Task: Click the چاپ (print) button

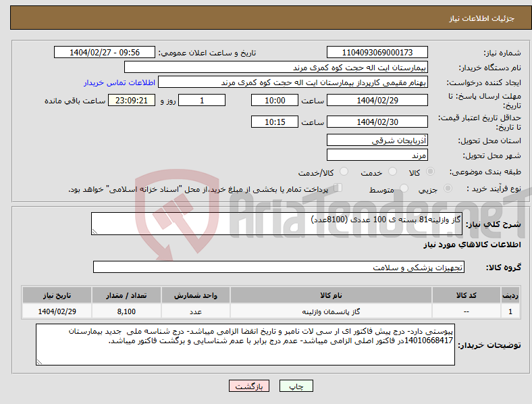Action: click(296, 386)
